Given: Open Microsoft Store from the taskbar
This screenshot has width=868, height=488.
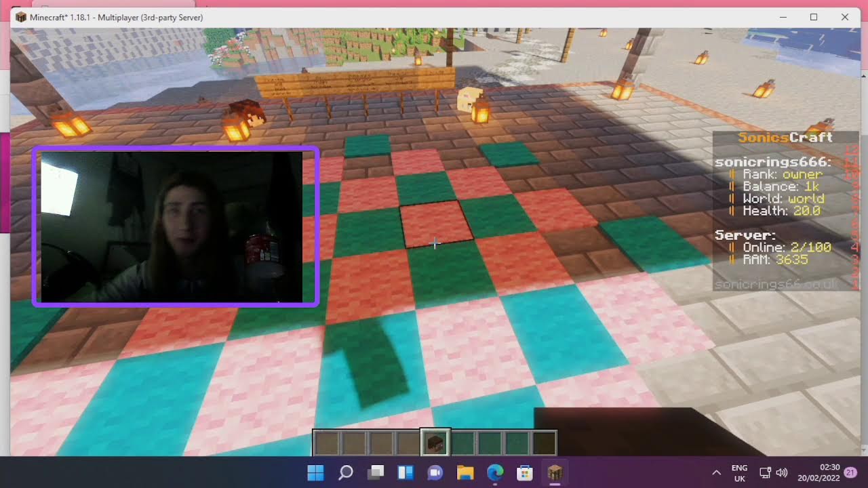Looking at the screenshot, I should pos(524,472).
